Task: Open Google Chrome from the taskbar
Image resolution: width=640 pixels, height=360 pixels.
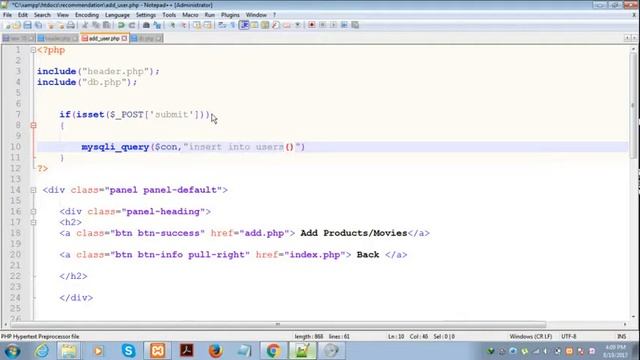Action: point(273,351)
